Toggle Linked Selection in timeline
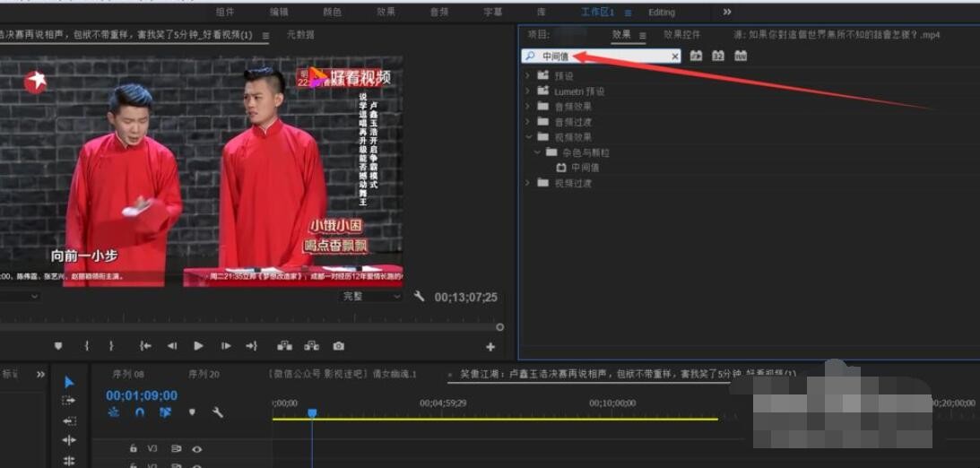Viewport: 980px width, 468px height. [166, 412]
